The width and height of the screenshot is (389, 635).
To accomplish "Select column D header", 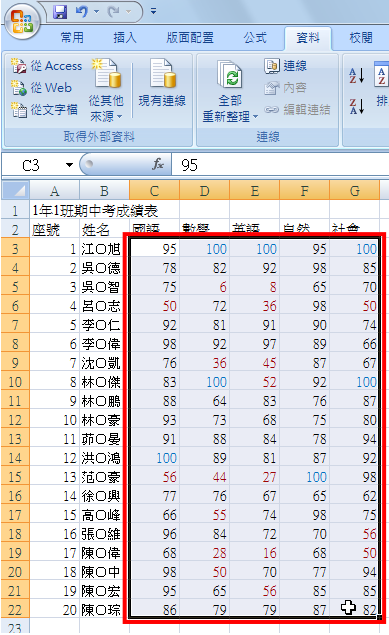I will [204, 190].
